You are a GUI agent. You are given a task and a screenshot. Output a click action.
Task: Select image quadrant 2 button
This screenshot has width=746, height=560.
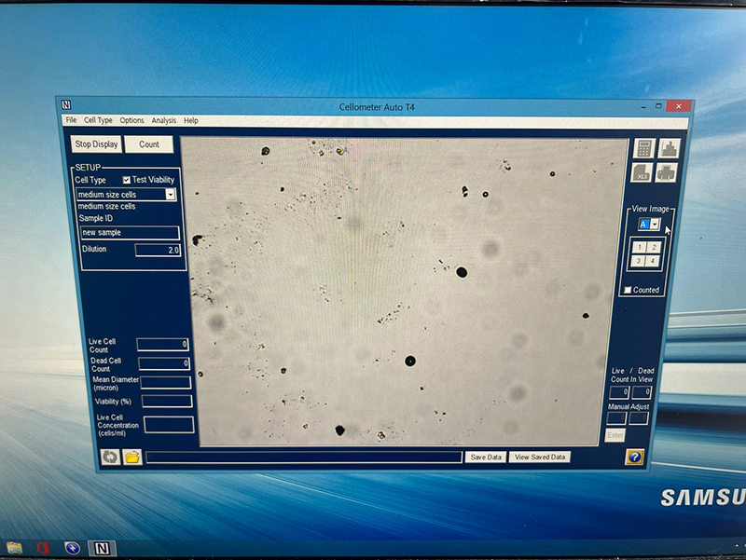point(655,247)
